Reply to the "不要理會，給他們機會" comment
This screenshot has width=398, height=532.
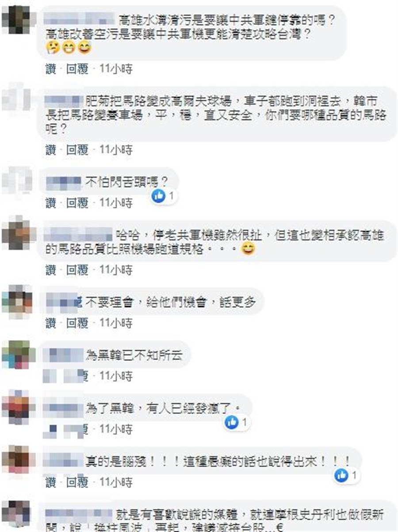point(77,323)
